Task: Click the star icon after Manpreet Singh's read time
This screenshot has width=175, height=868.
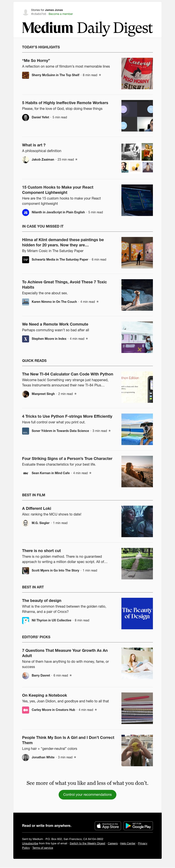Action: pyautogui.click(x=75, y=394)
